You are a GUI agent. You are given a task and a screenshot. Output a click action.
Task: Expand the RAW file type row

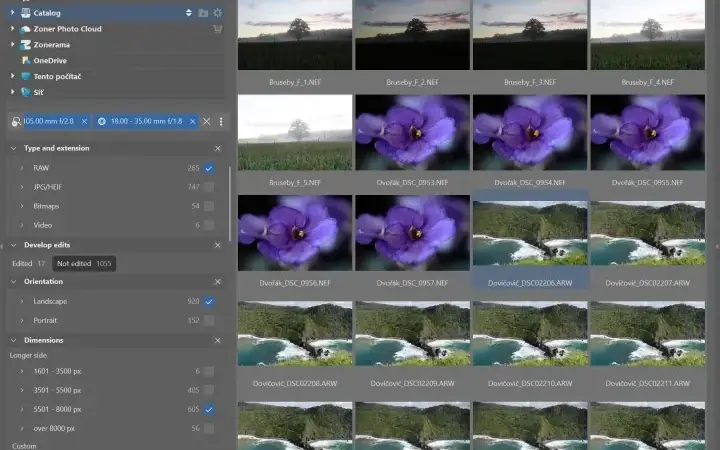pyautogui.click(x=22, y=168)
